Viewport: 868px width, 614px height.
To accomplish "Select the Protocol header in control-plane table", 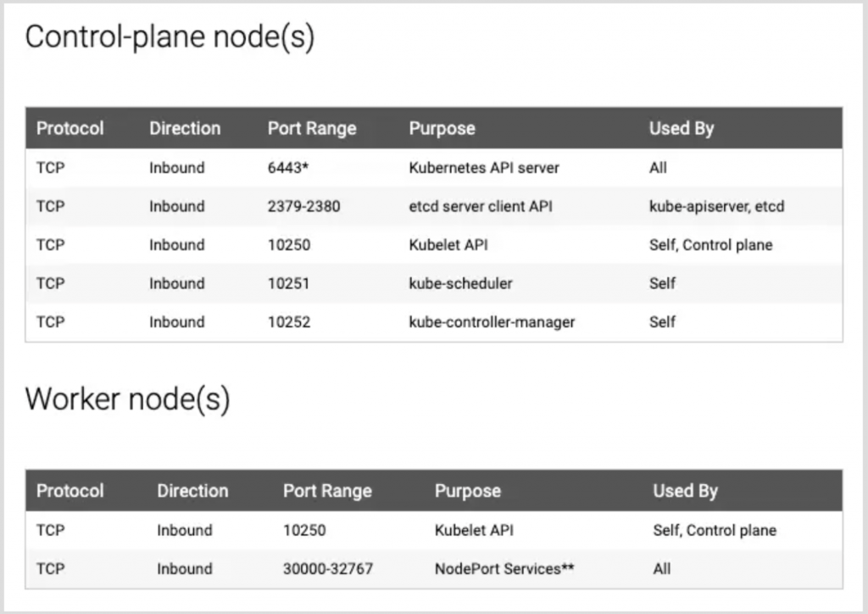I will point(70,128).
